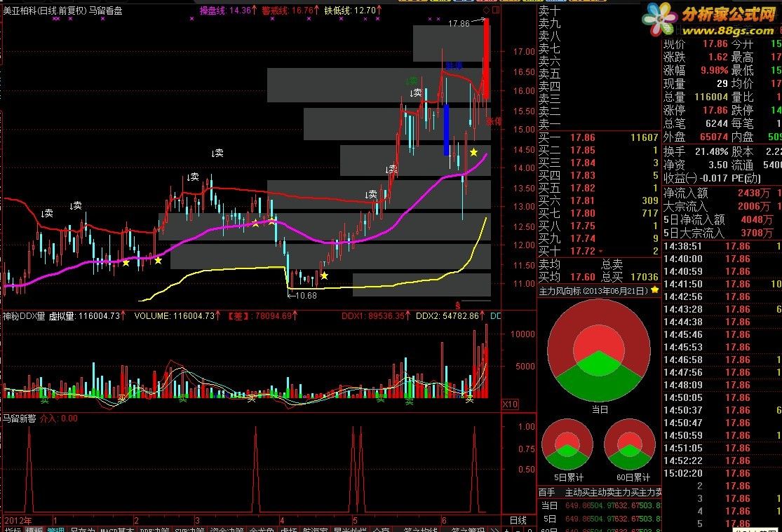Click the 日线 period button below the axes
The height and width of the screenshot is (532, 782).
point(518,520)
